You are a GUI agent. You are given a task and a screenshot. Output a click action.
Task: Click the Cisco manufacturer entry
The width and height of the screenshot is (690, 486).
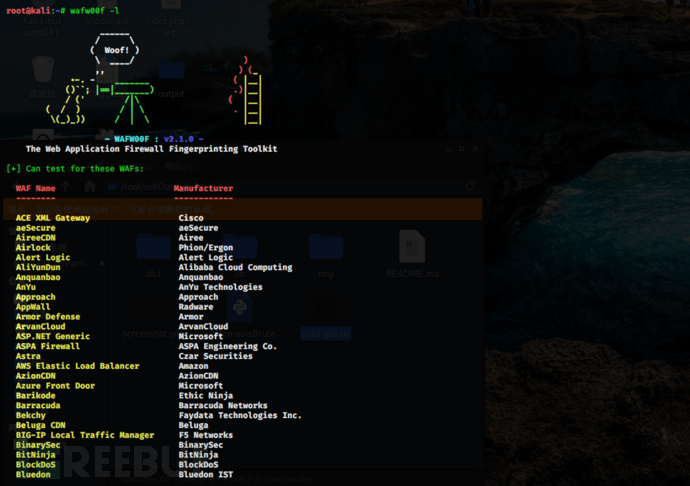(x=191, y=218)
